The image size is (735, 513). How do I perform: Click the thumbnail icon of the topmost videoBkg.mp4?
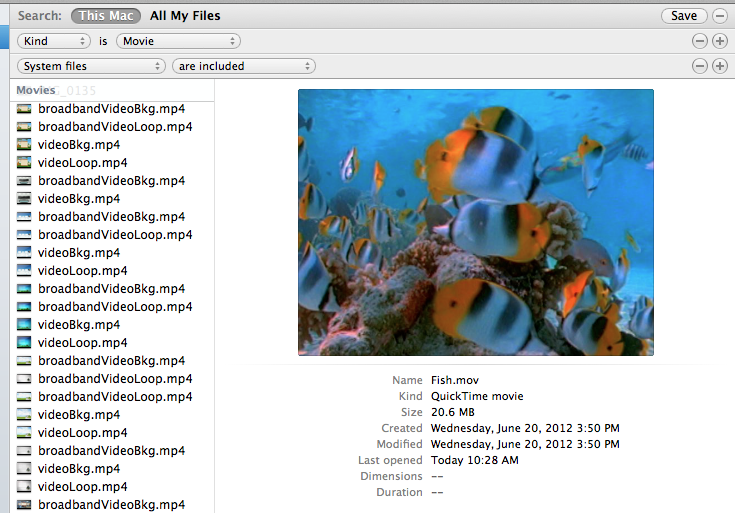click(x=24, y=144)
